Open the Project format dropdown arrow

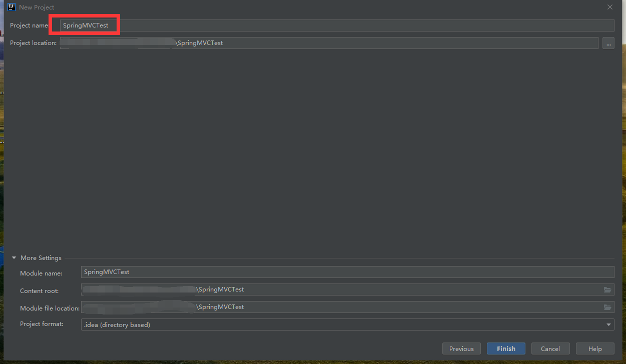click(x=609, y=324)
